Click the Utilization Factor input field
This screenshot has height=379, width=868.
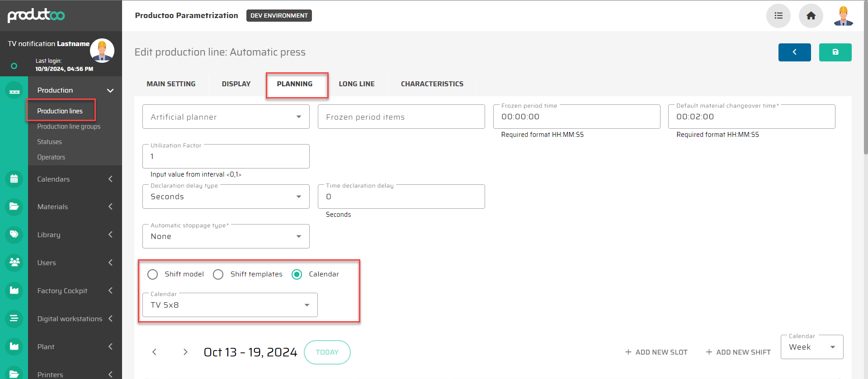[226, 157]
